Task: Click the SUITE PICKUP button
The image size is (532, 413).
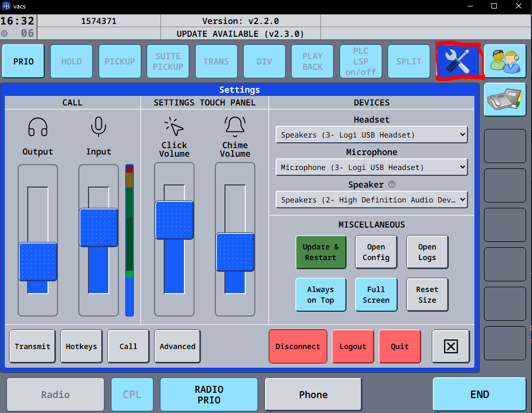Action: pyautogui.click(x=168, y=61)
